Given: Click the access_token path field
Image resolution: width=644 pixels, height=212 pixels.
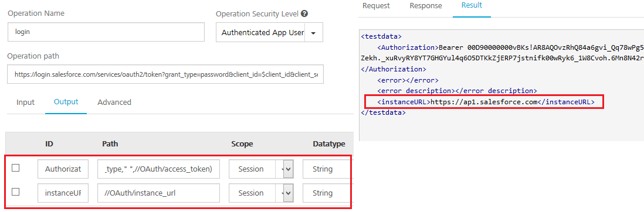Looking at the screenshot, I should point(158,169).
